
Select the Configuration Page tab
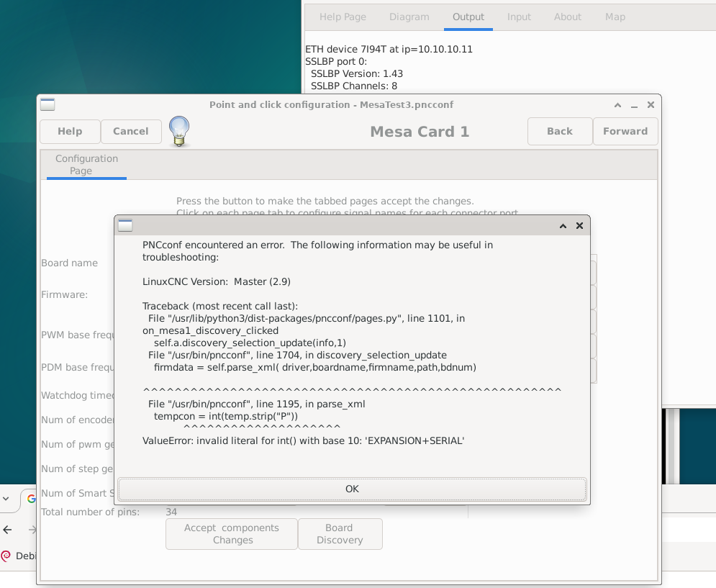click(87, 165)
